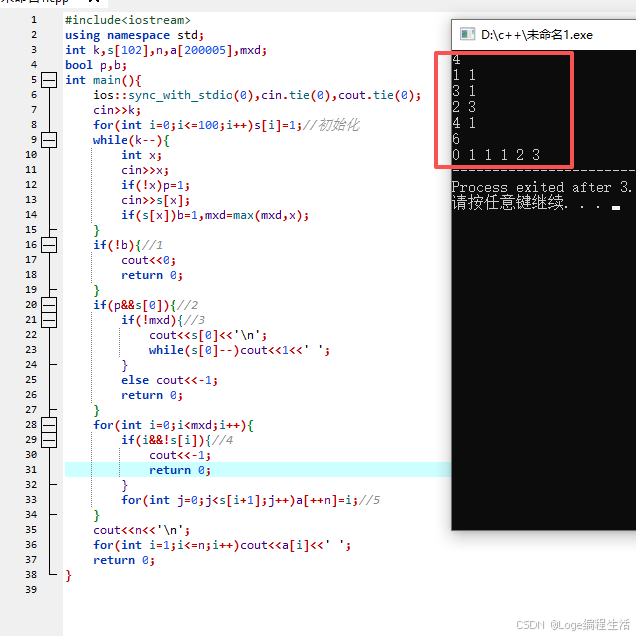Collapse the if(p&&s[0]) fold marker at line 20
Viewport: 636px width, 636px height.
(x=49, y=305)
